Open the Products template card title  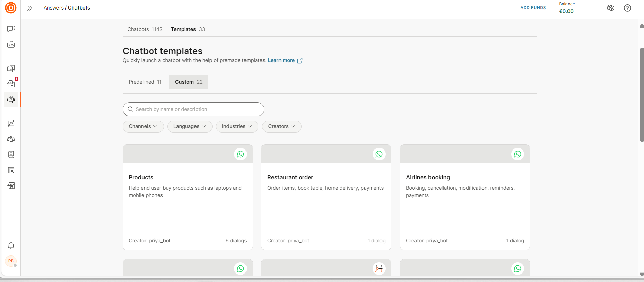coord(141,177)
